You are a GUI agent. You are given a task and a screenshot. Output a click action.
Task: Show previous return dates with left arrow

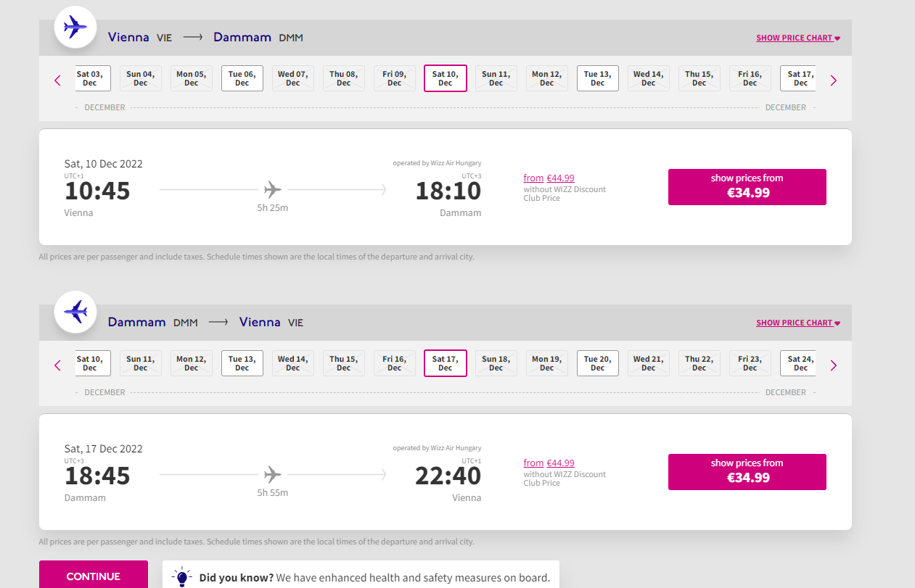coord(58,365)
